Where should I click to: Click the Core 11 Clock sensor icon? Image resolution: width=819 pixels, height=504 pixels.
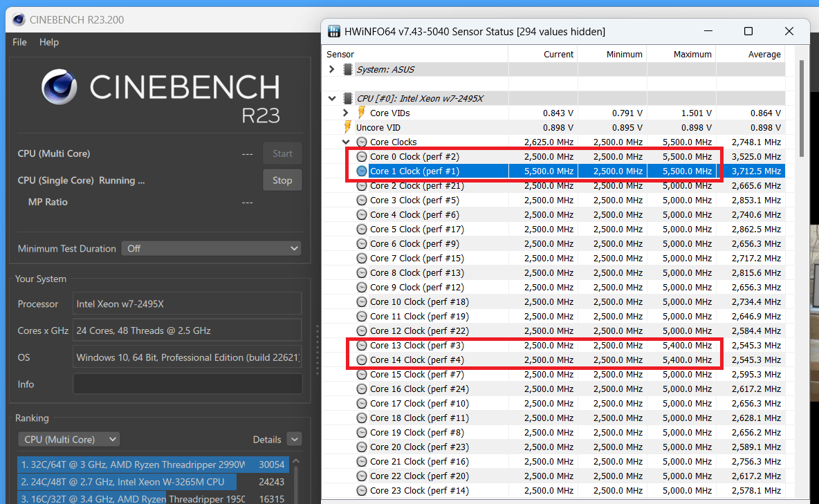click(x=362, y=317)
